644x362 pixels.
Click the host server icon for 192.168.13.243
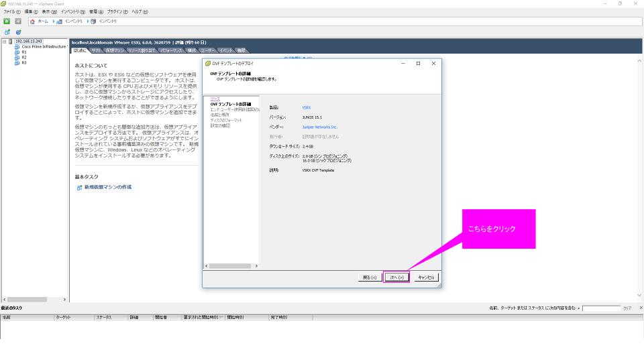[x=11, y=42]
